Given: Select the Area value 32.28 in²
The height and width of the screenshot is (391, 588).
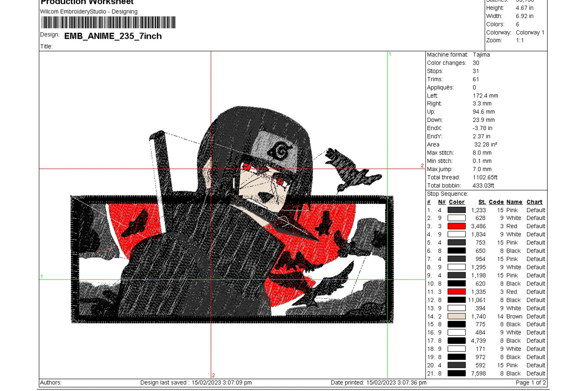Looking at the screenshot, I should (485, 145).
